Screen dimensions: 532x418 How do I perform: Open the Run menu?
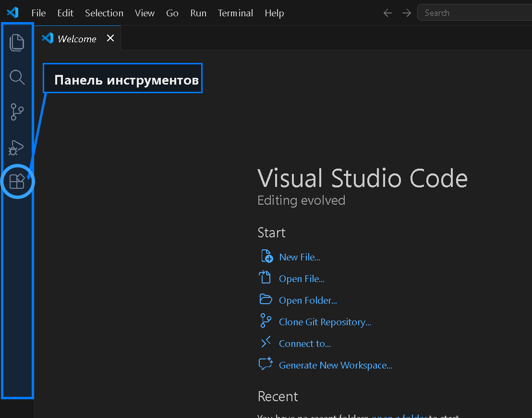(198, 13)
